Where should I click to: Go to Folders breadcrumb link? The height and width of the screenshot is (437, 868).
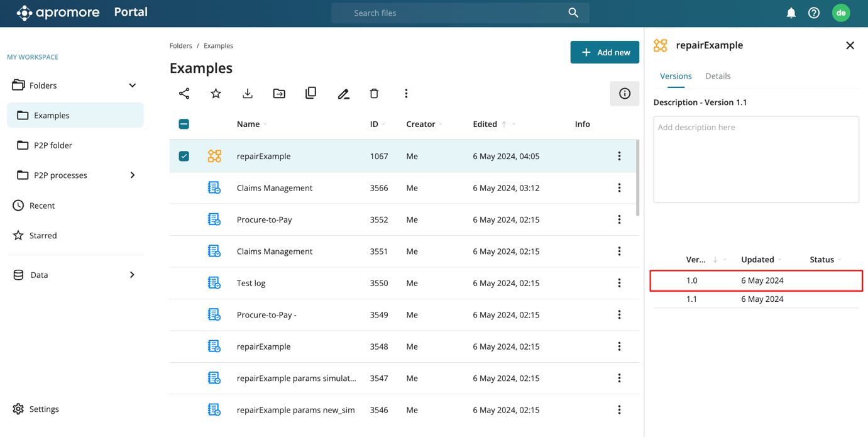point(180,46)
